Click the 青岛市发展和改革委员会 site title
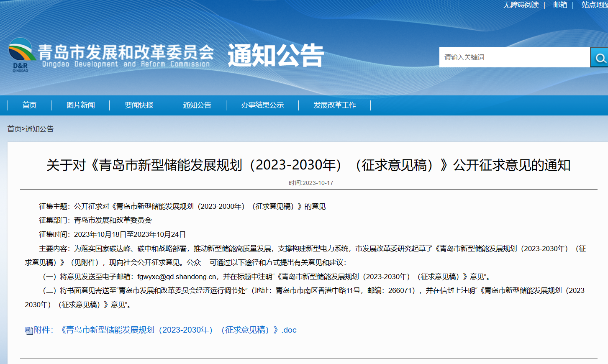This screenshot has height=364, width=608. click(x=126, y=52)
